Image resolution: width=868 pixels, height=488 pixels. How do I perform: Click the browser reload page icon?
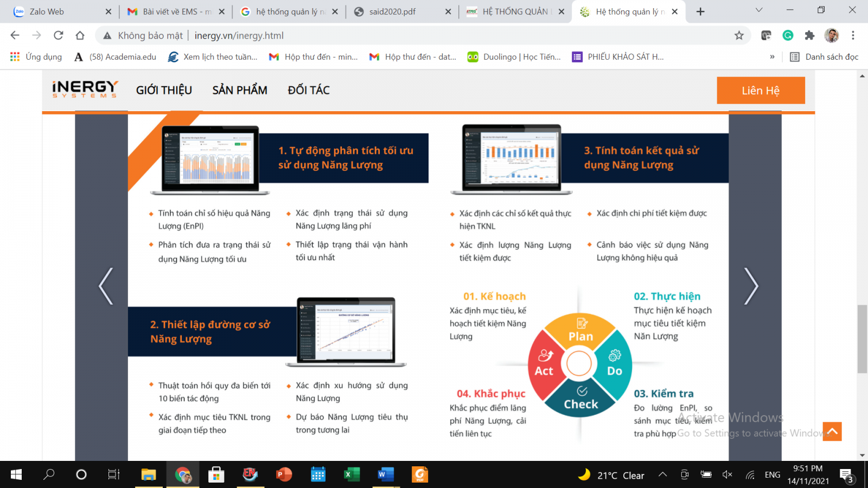(58, 35)
